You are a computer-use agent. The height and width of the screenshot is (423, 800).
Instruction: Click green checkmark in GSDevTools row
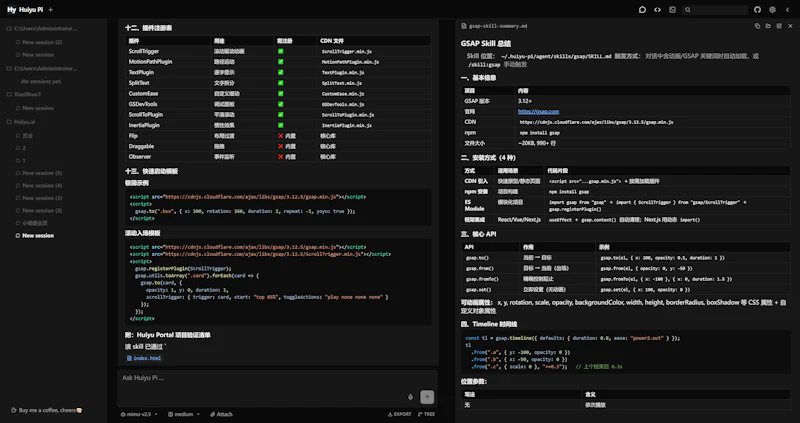pyautogui.click(x=281, y=104)
